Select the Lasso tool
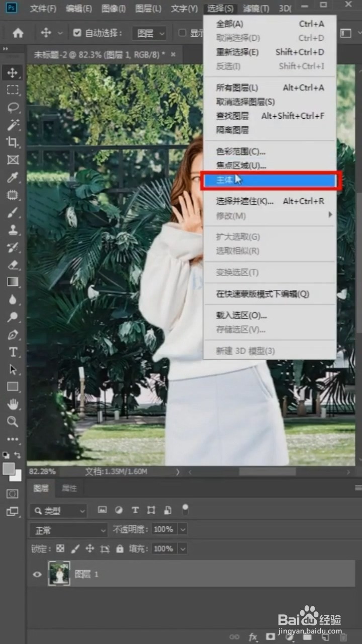 (13, 108)
